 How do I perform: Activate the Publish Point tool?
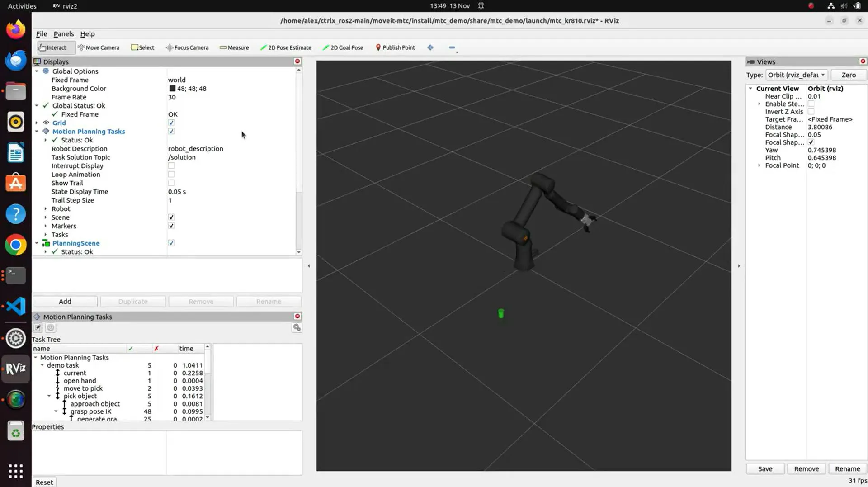coord(395,47)
